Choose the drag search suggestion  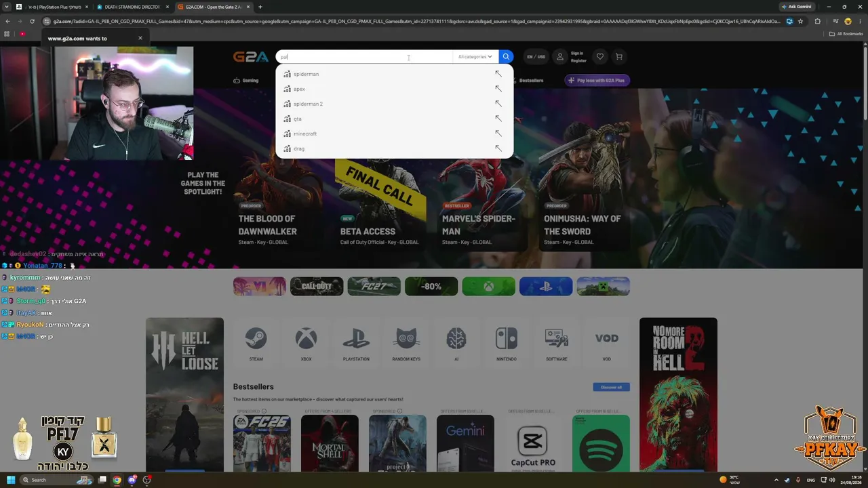[394, 148]
